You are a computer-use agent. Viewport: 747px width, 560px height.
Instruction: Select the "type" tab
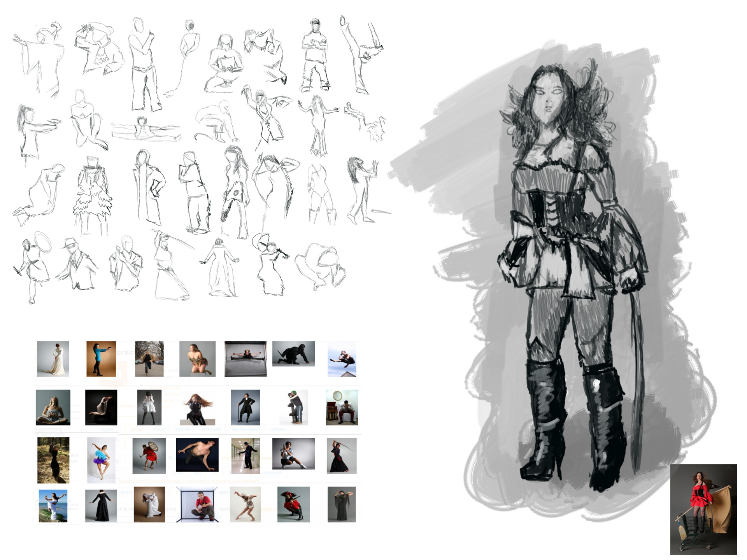(x=107, y=429)
